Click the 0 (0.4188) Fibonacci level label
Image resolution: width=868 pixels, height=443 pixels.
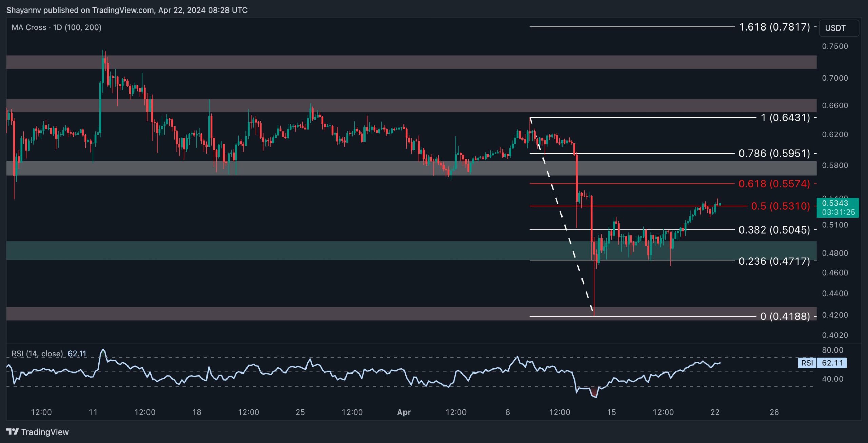click(785, 316)
